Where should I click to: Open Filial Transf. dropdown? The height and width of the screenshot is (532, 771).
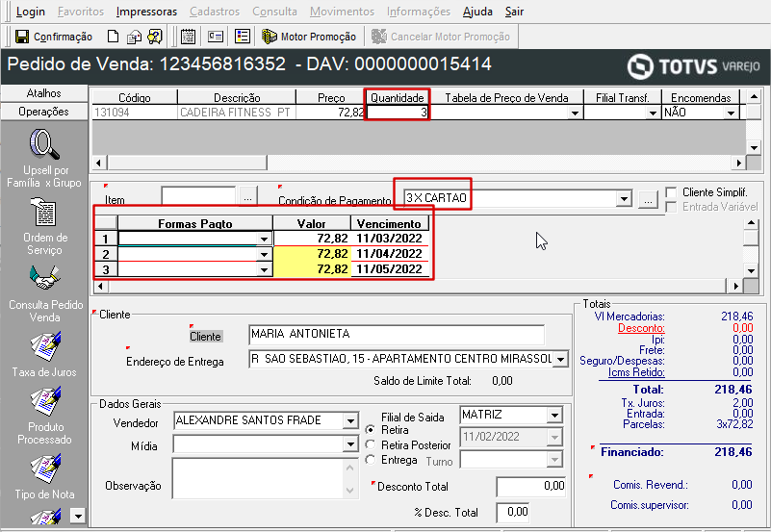[653, 113]
